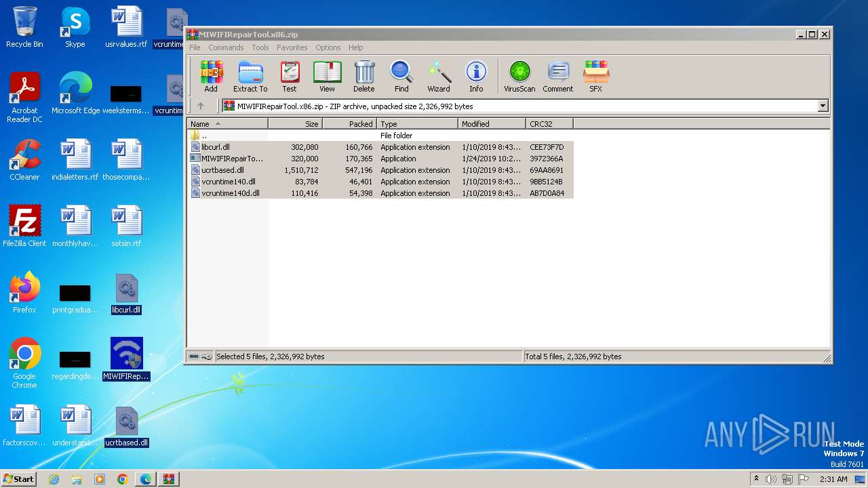Sort by the Size column header
Image resolution: width=868 pixels, height=488 pixels.
pyautogui.click(x=296, y=124)
